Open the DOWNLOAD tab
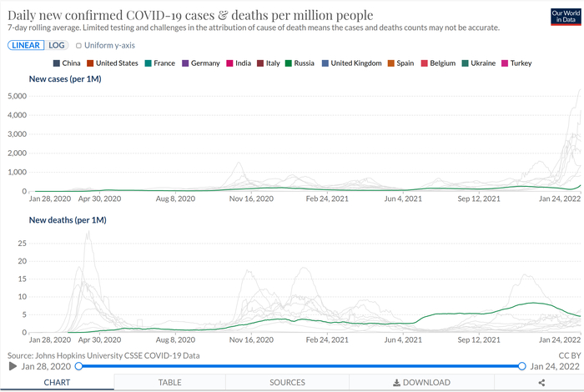Screen dimensions: 584x392 click(421, 382)
